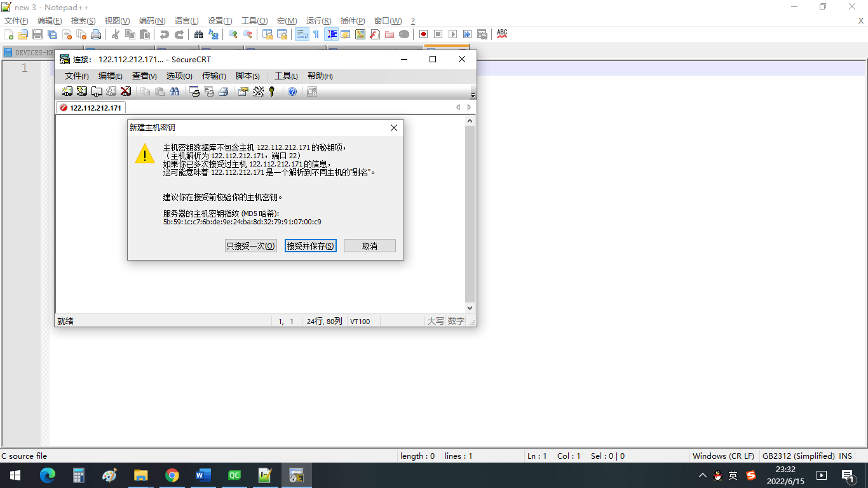Click the 英 input method indicator
868x488 pixels.
(x=733, y=475)
